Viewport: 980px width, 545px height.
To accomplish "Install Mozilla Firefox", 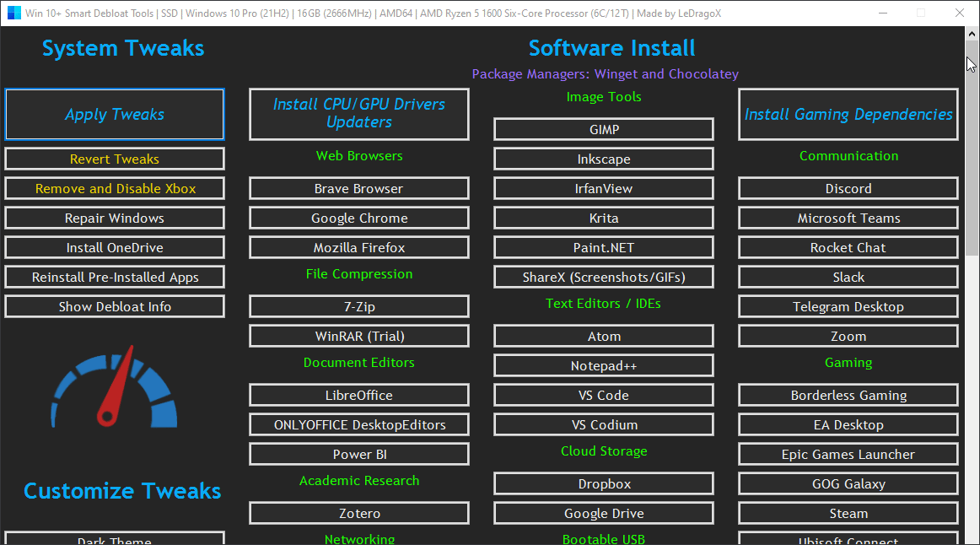I will tap(359, 247).
